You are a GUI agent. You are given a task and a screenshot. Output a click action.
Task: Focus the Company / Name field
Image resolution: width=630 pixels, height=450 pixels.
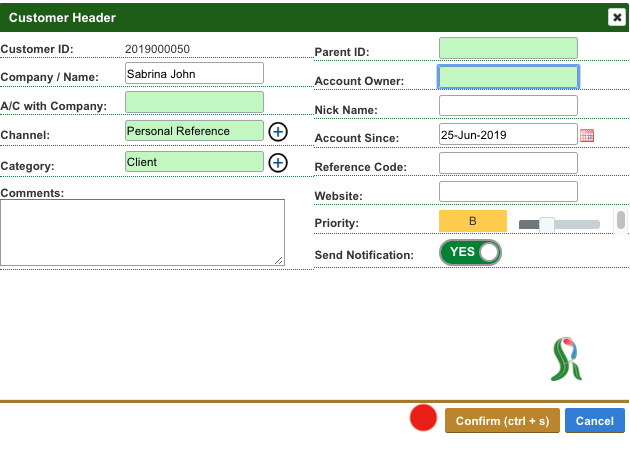(194, 73)
